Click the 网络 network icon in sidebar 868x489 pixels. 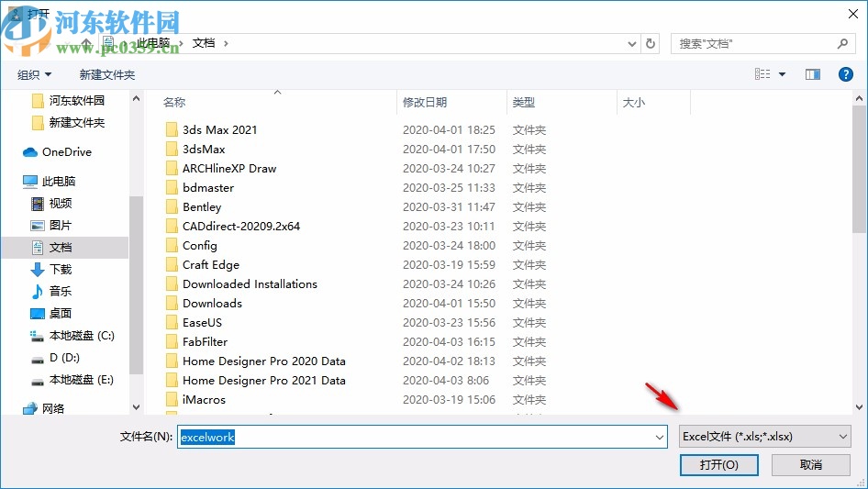30,408
